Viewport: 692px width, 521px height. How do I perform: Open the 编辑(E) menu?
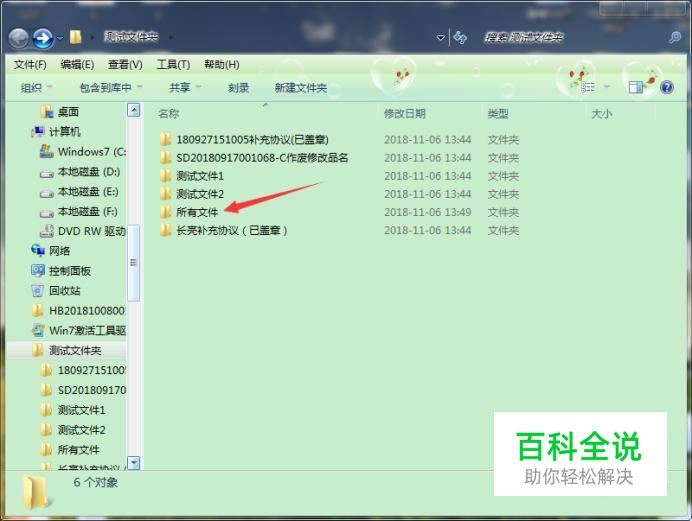point(77,65)
